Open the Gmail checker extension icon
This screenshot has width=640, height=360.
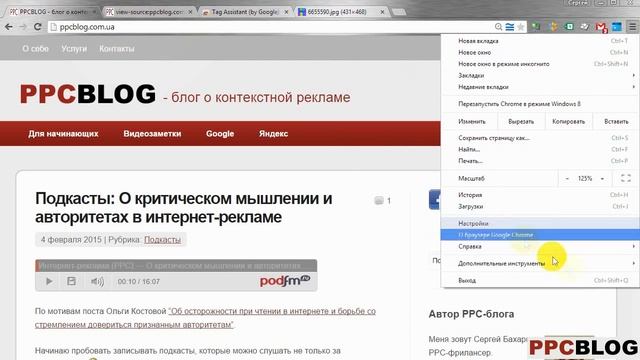pos(601,27)
